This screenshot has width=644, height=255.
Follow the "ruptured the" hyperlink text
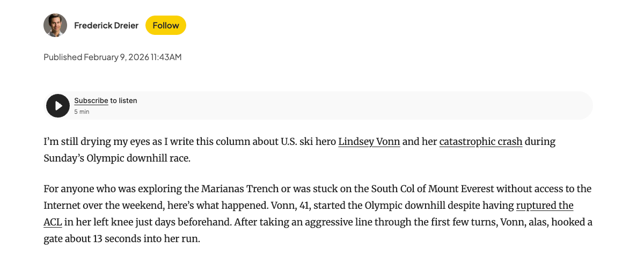(x=544, y=206)
